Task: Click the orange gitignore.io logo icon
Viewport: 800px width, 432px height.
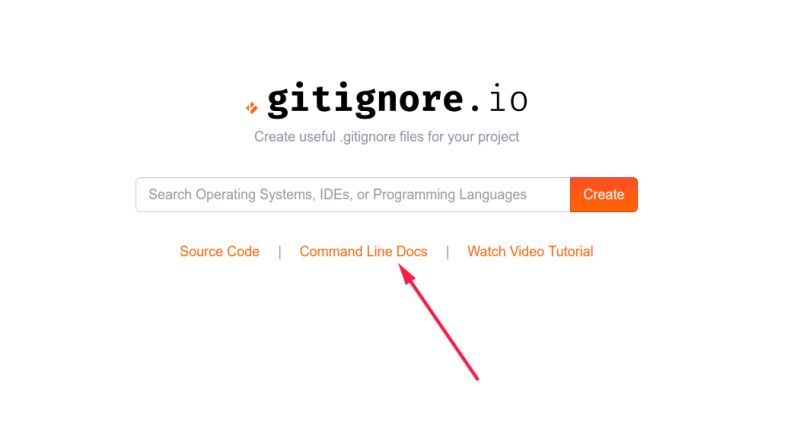Action: [252, 108]
